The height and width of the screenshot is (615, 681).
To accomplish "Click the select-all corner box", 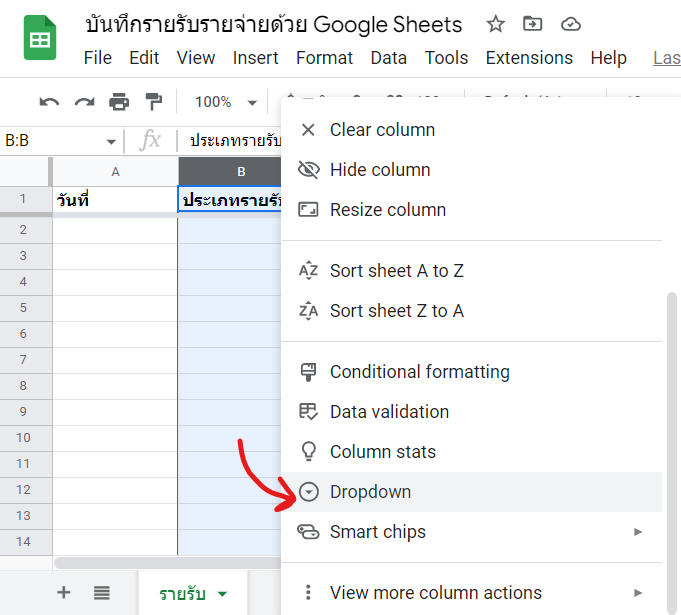I will click(26, 172).
